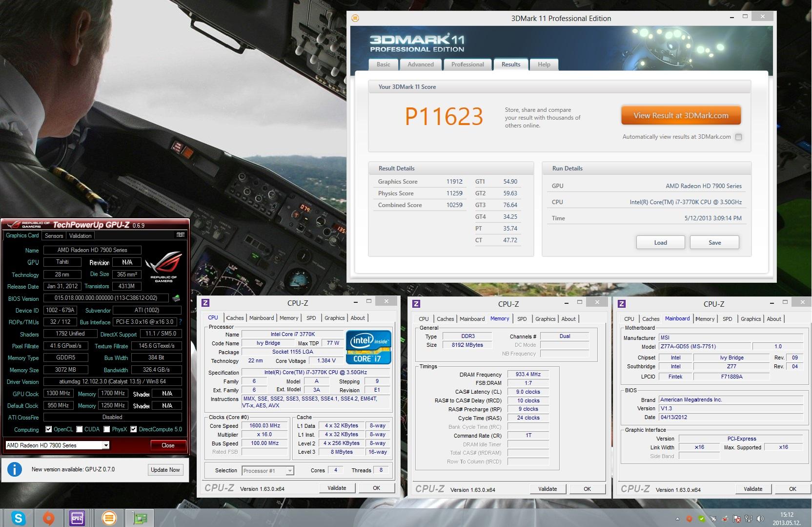
Task: Open About tab in the CPU-Z window showing Processor
Action: tap(358, 318)
